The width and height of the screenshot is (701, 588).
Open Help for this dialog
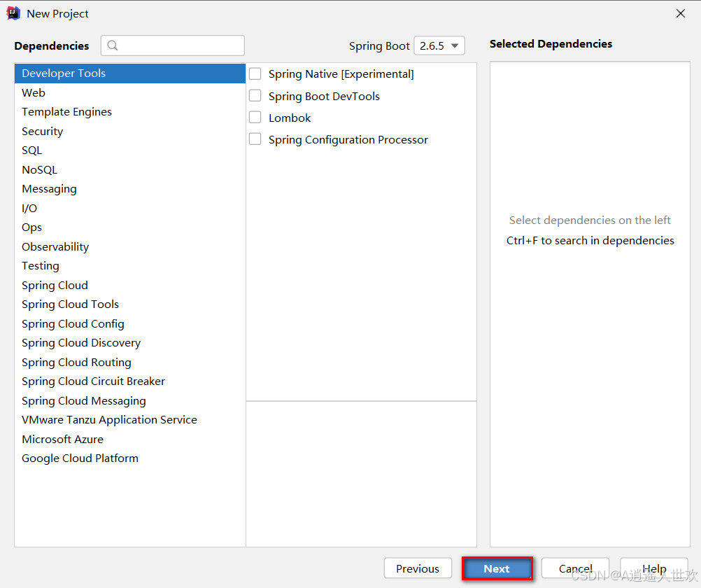point(654,568)
